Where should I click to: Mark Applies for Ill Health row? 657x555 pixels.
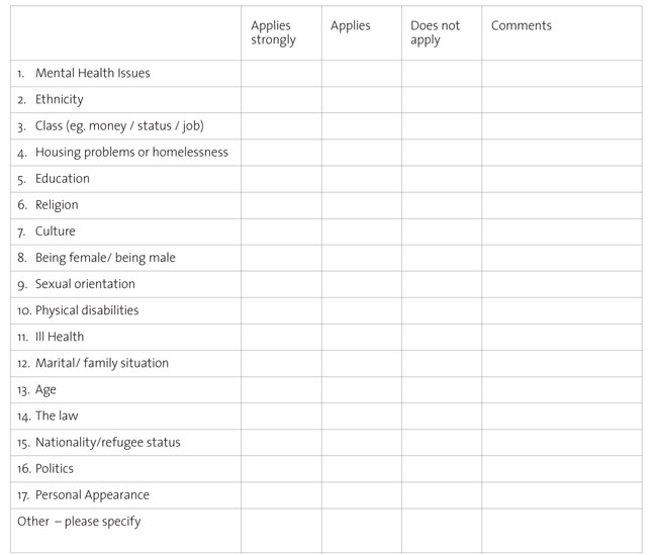point(362,337)
